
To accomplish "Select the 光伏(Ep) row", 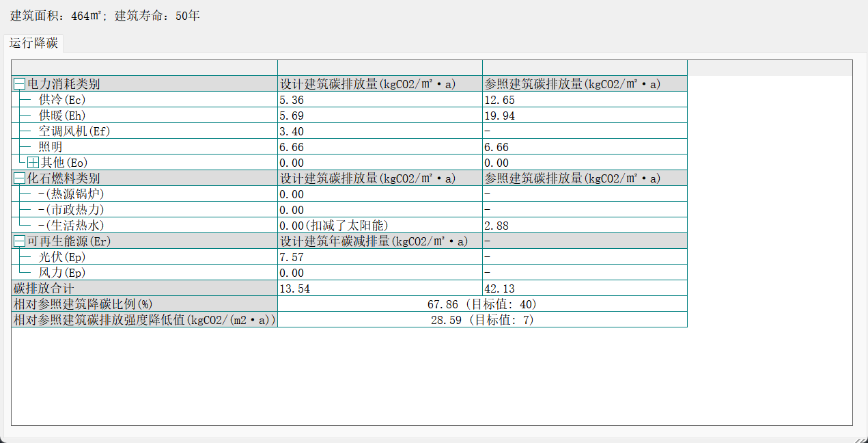I will pyautogui.click(x=62, y=257).
